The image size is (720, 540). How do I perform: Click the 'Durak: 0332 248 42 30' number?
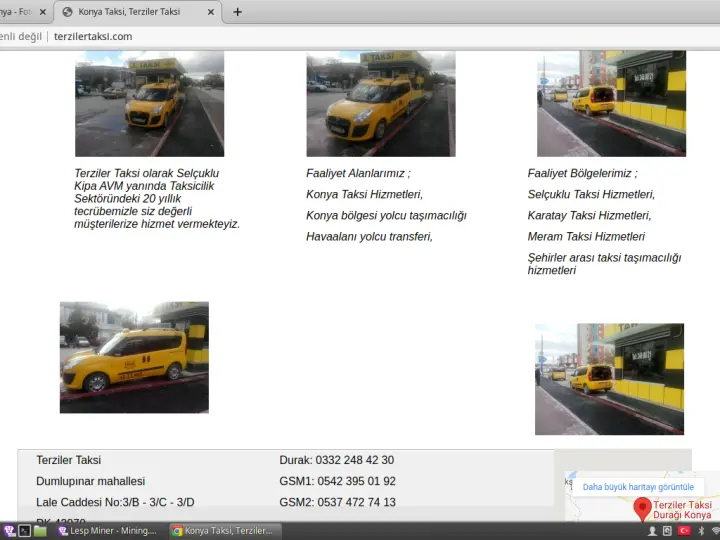pos(337,460)
